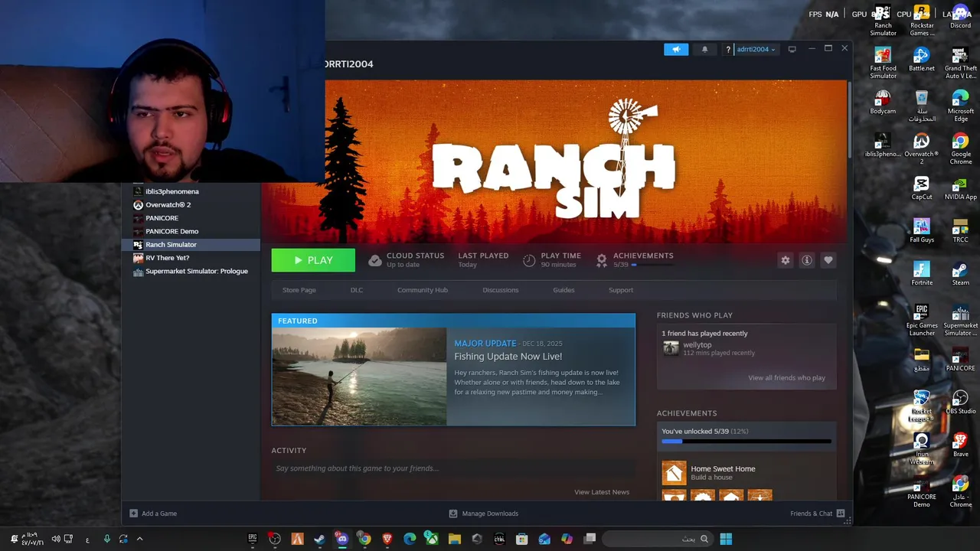Open the TRCC desktop shortcut
This screenshot has width=980, height=551.
click(x=960, y=231)
